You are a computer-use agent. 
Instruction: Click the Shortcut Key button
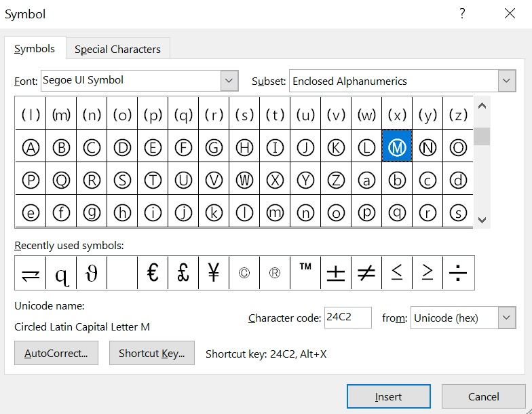pyautogui.click(x=152, y=353)
